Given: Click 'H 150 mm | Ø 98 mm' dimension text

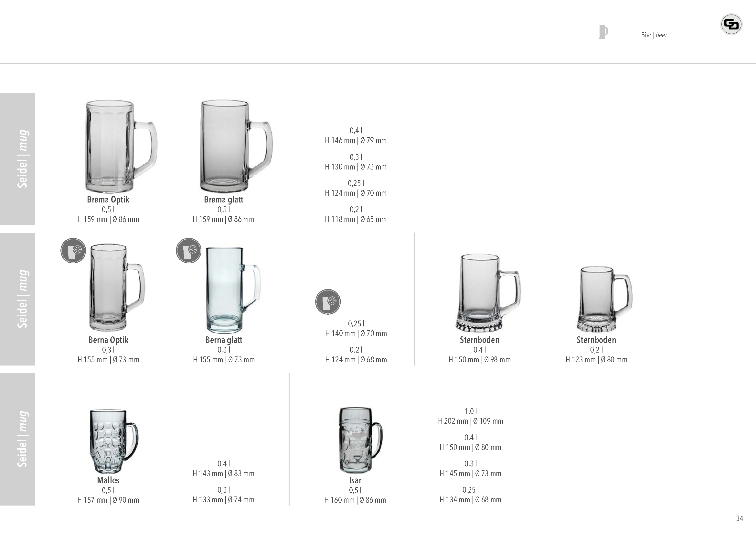Looking at the screenshot, I should pyautogui.click(x=480, y=360).
